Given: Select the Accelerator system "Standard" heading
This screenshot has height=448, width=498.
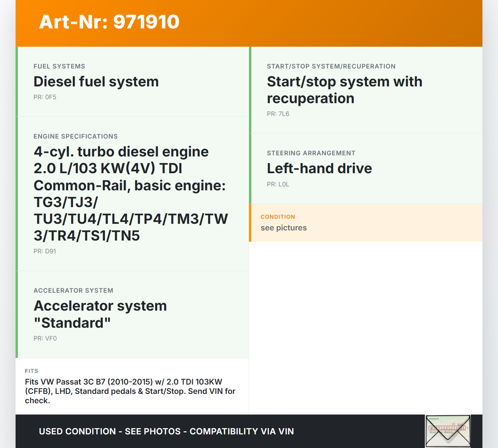Looking at the screenshot, I should tap(100, 314).
